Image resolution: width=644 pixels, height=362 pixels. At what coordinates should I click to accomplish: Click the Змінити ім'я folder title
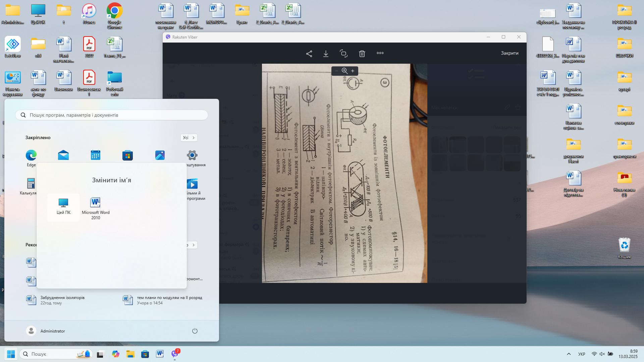point(111,180)
